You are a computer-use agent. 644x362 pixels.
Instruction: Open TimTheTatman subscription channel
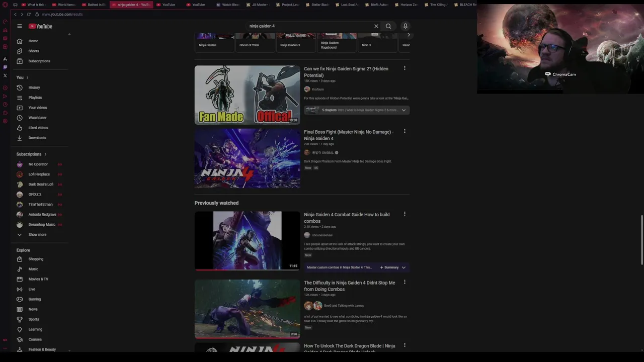(40, 205)
